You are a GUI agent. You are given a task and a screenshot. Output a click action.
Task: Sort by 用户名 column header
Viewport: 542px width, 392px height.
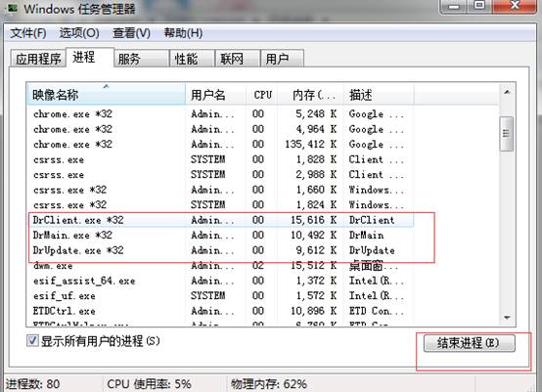215,94
